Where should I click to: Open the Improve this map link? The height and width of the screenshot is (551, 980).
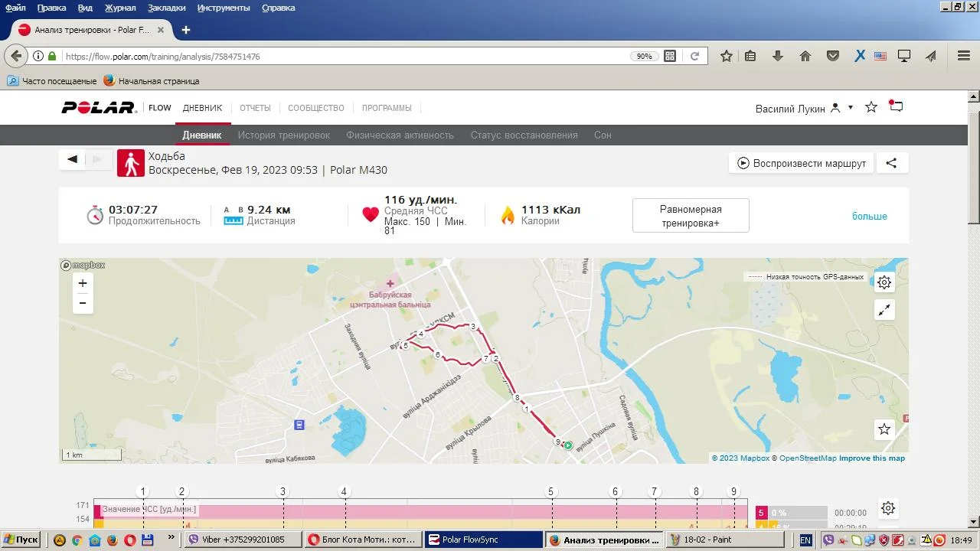point(872,458)
